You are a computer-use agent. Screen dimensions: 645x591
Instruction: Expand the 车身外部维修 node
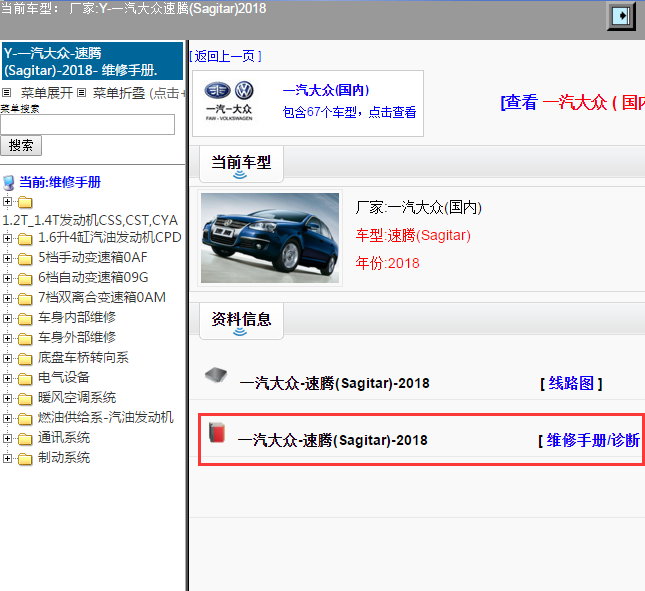tap(7, 338)
